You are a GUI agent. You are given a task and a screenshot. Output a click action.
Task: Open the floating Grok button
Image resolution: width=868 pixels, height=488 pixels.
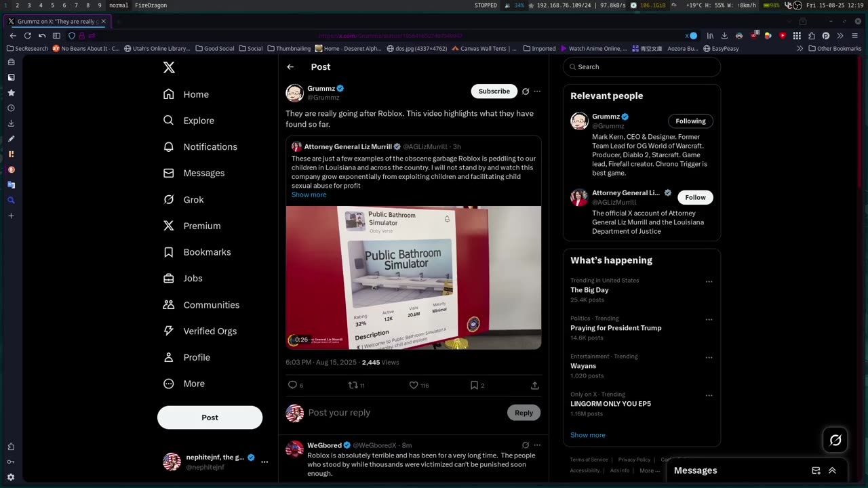pyautogui.click(x=835, y=440)
